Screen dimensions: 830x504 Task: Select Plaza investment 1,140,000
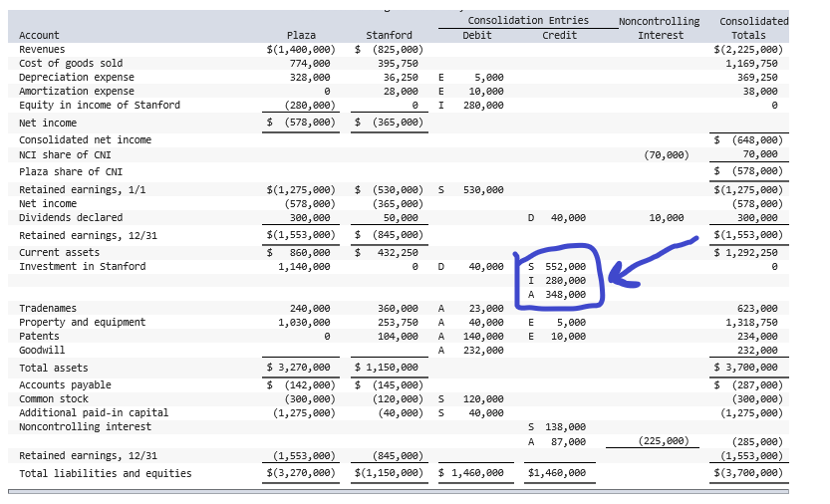(x=304, y=266)
